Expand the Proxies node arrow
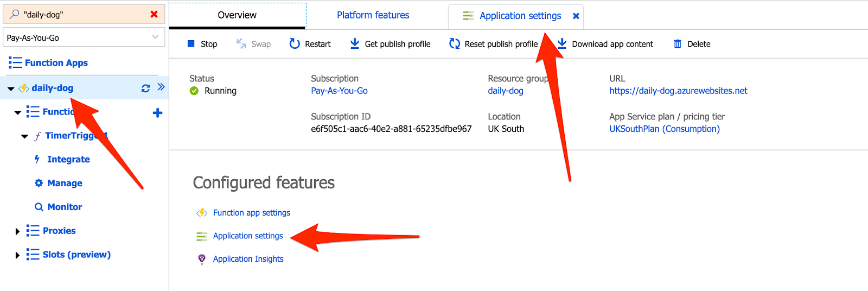 [x=17, y=231]
